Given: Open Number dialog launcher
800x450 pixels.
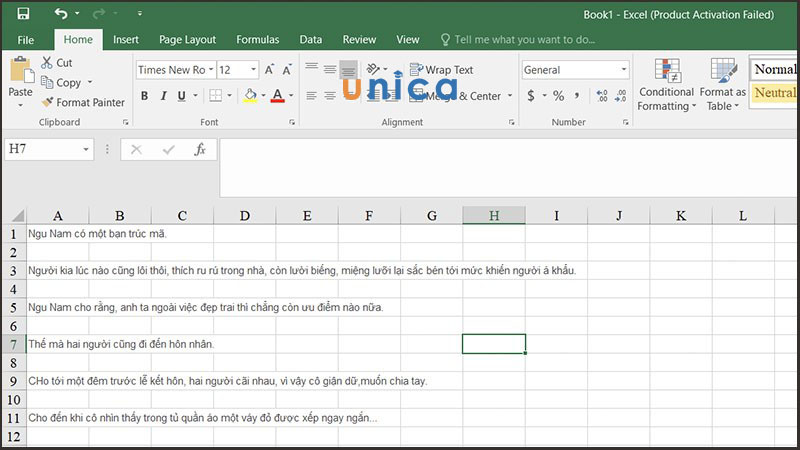Looking at the screenshot, I should click(x=626, y=122).
